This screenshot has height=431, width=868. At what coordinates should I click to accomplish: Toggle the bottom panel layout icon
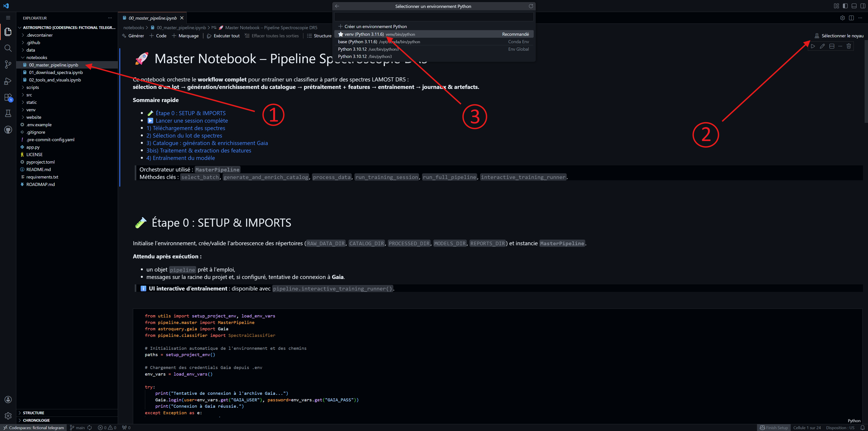click(854, 6)
